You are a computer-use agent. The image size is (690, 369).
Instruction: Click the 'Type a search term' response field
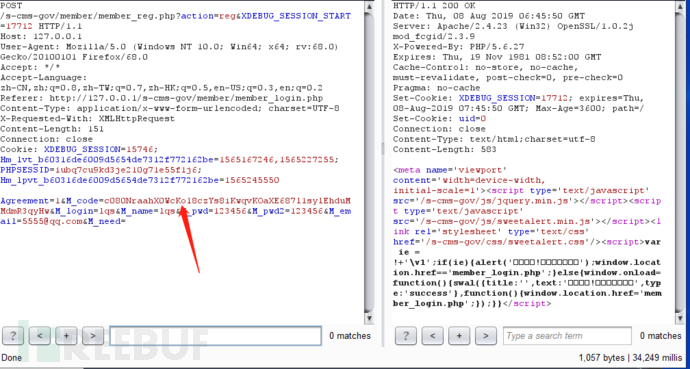tap(567, 336)
